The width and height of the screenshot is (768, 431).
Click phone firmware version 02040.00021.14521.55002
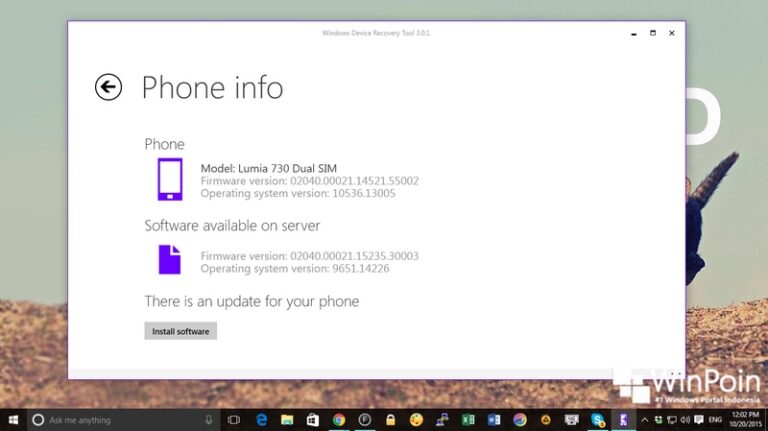pyautogui.click(x=310, y=181)
